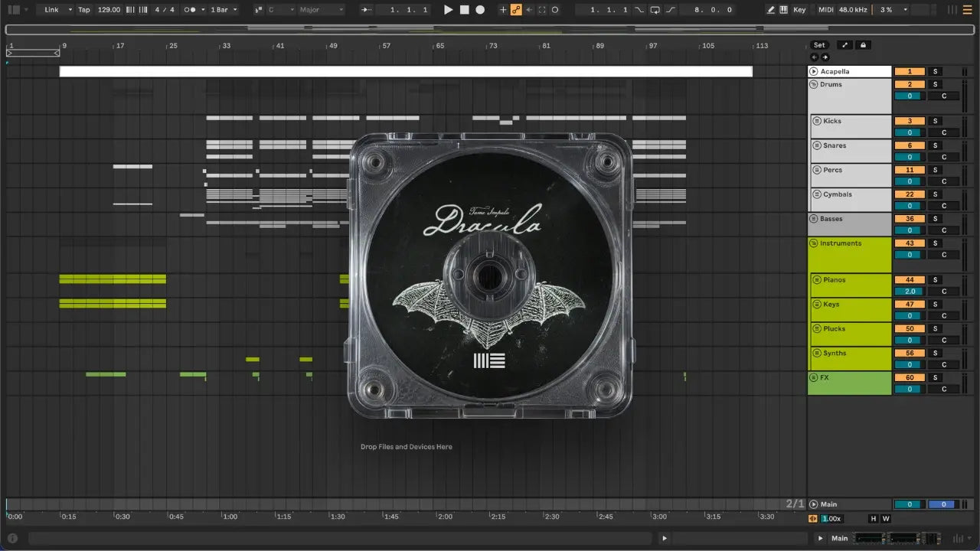The image size is (980, 551).
Task: Click the Kicks pan control C
Action: point(944,132)
